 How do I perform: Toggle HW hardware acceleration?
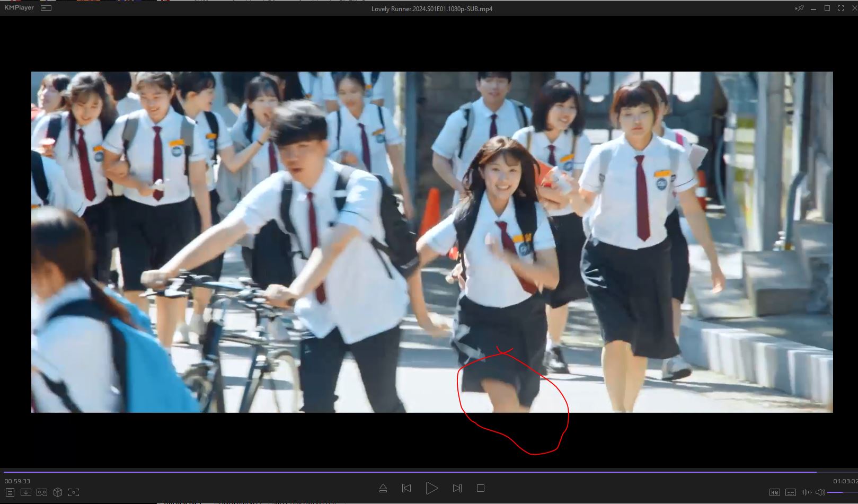pyautogui.click(x=775, y=492)
